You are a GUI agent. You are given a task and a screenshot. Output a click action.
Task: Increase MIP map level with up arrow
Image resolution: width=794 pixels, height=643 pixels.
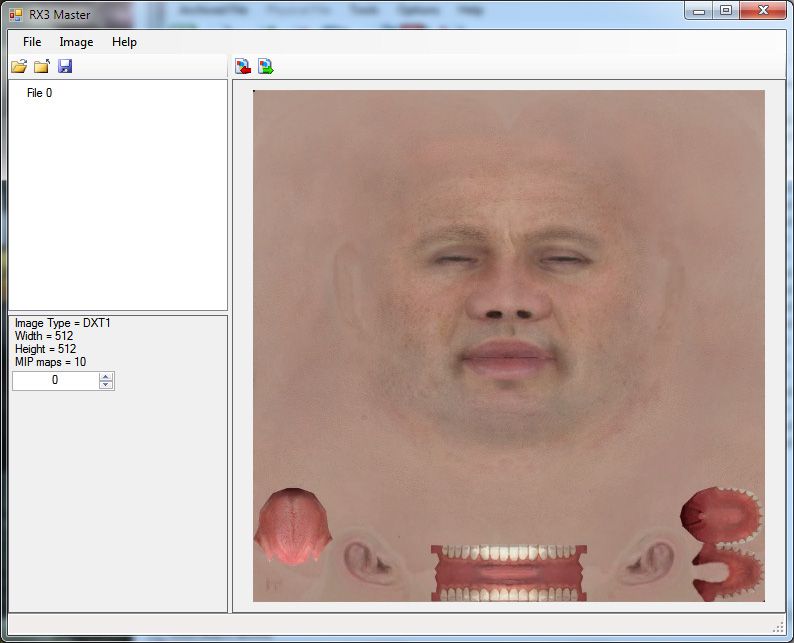tap(106, 376)
